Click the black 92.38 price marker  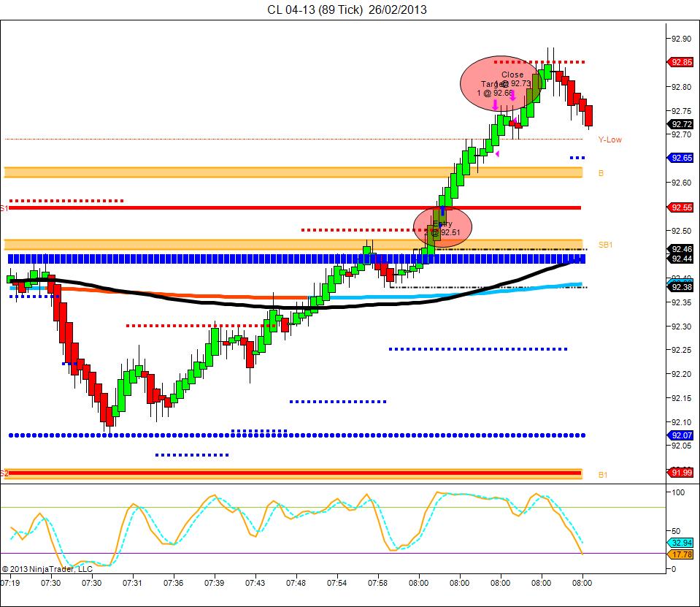(x=680, y=287)
